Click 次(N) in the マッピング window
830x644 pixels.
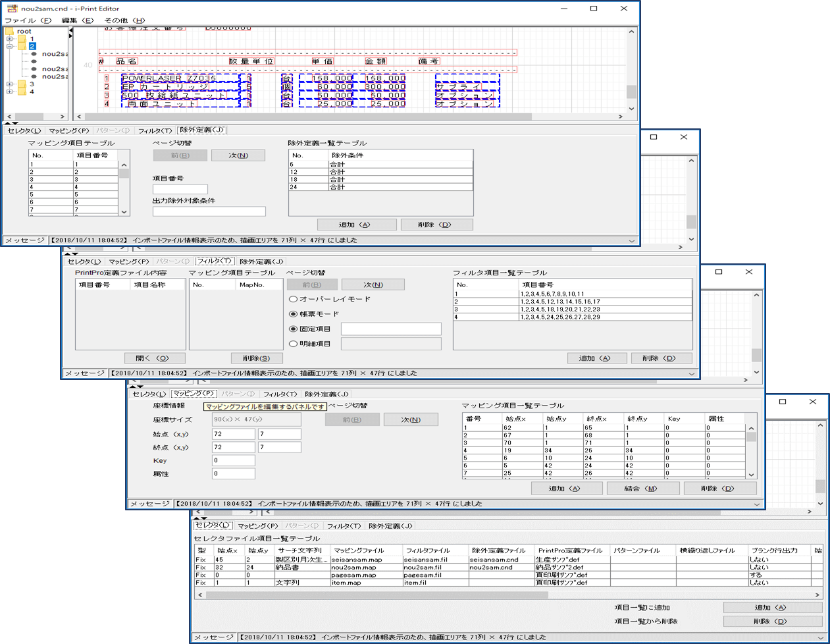pyautogui.click(x=411, y=419)
